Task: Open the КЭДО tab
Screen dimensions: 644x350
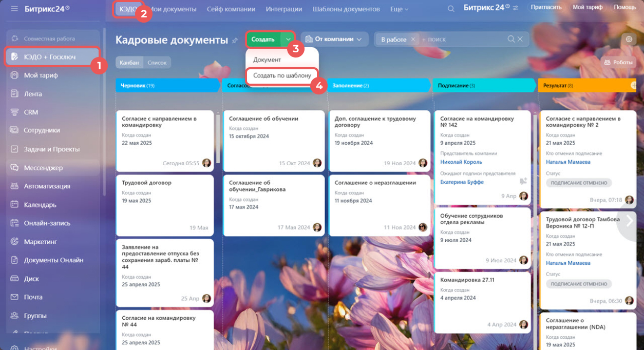Action: 128,9
